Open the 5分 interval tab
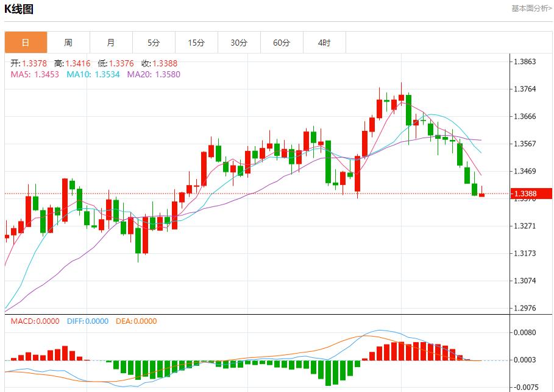The width and height of the screenshot is (554, 392). click(154, 43)
